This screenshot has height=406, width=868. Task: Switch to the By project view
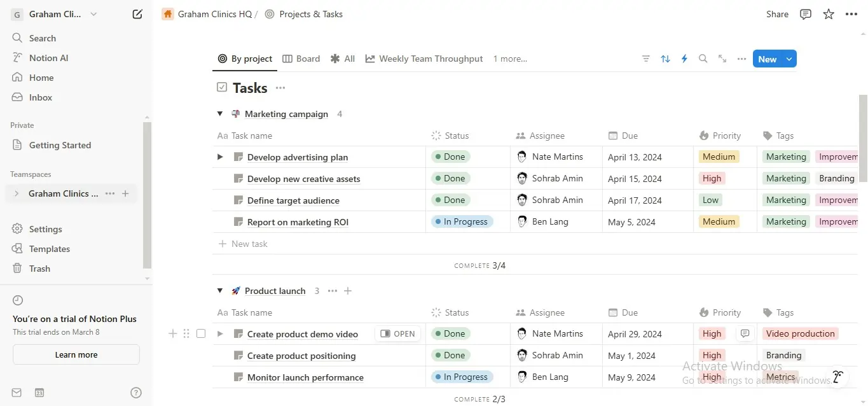tap(245, 59)
